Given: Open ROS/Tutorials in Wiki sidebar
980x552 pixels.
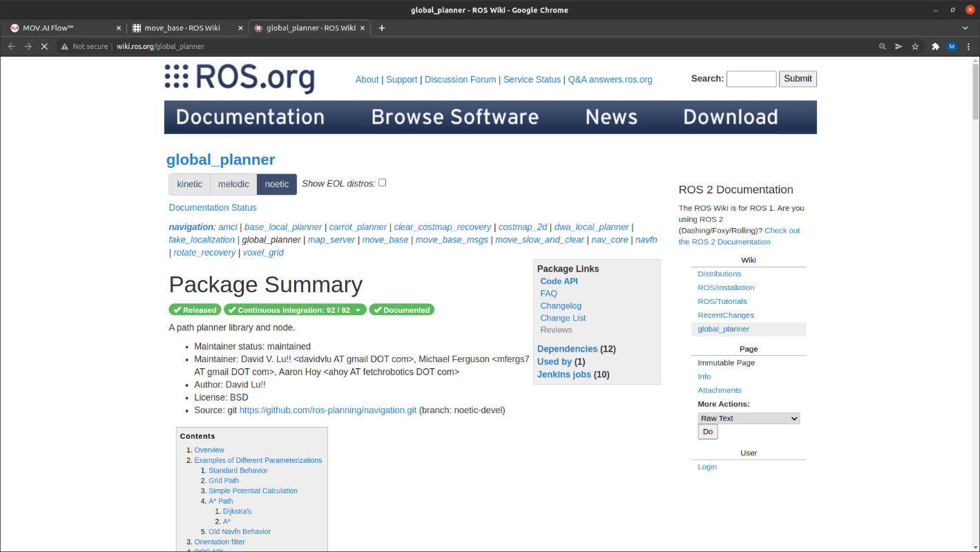Looking at the screenshot, I should click(722, 301).
